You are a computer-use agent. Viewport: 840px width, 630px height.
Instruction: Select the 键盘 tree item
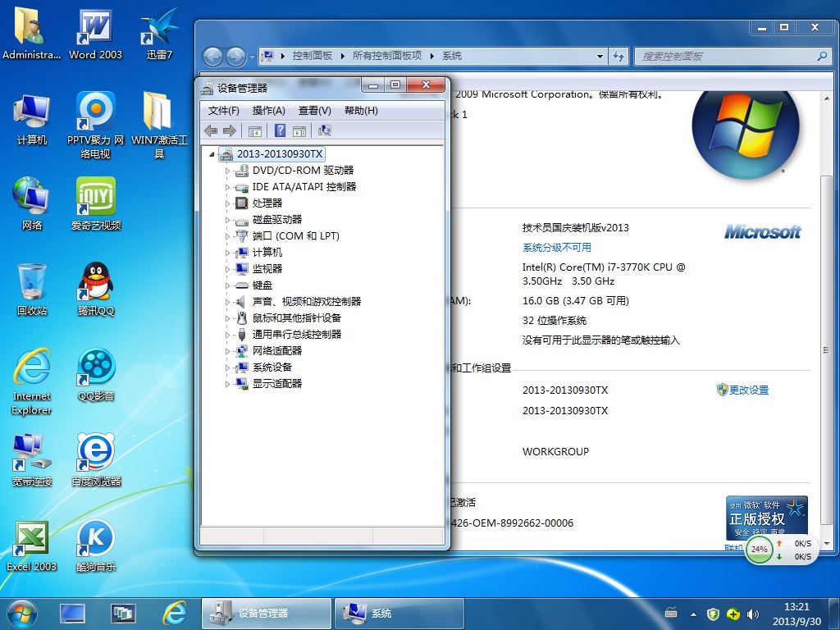[x=262, y=285]
